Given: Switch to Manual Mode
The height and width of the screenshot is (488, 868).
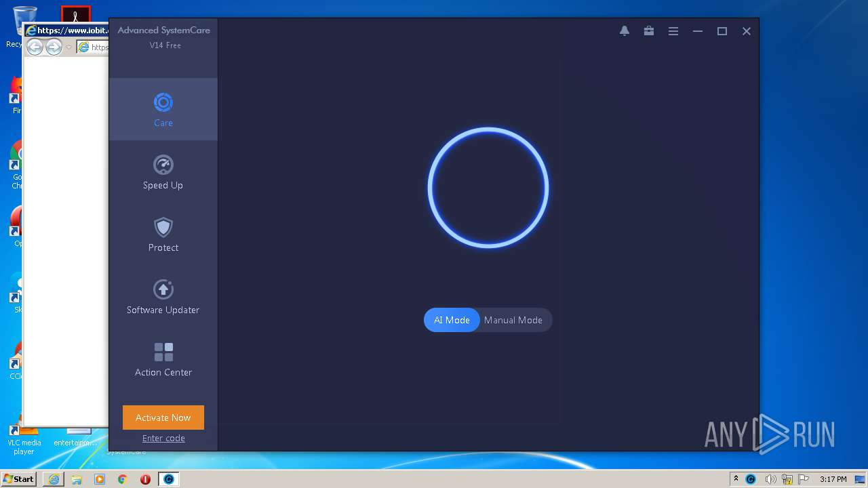Looking at the screenshot, I should 513,320.
